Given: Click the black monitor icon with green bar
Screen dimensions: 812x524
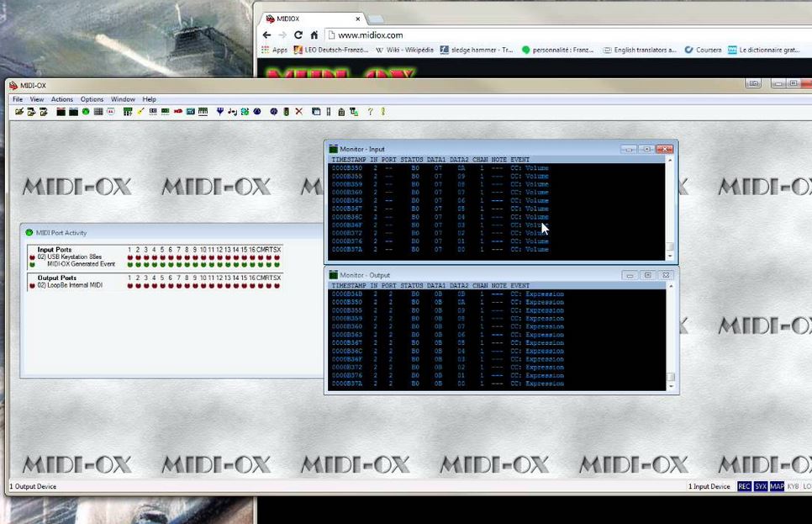Looking at the screenshot, I should coord(73,111).
